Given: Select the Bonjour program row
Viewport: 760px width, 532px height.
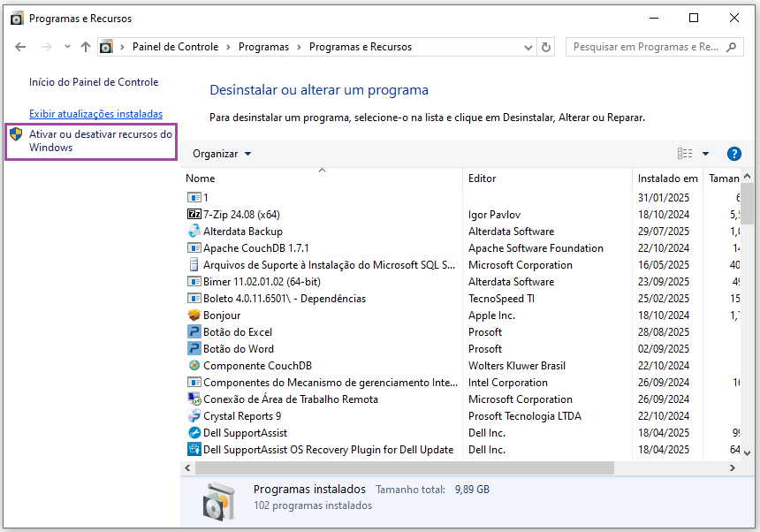Looking at the screenshot, I should point(460,315).
